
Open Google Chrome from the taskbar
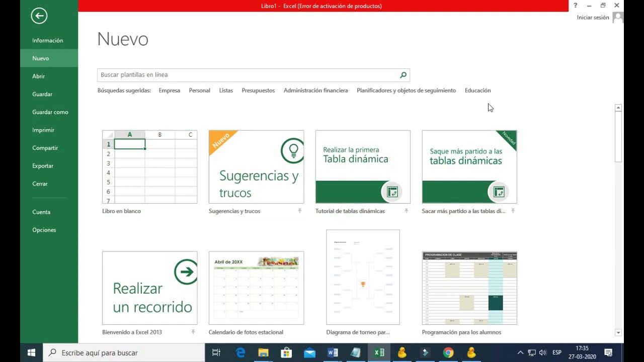[448, 352]
